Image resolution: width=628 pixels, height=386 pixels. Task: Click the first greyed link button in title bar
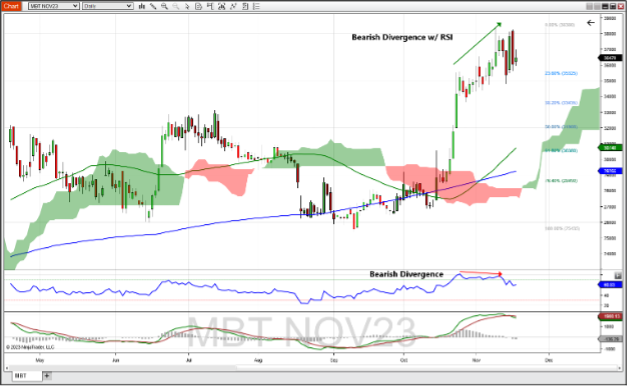point(589,6)
